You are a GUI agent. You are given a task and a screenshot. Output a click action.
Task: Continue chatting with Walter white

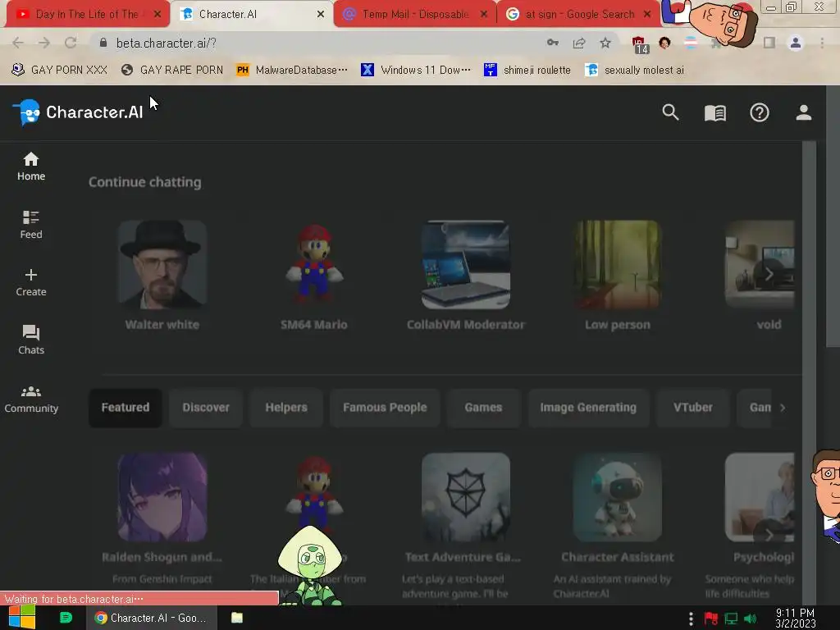click(162, 276)
